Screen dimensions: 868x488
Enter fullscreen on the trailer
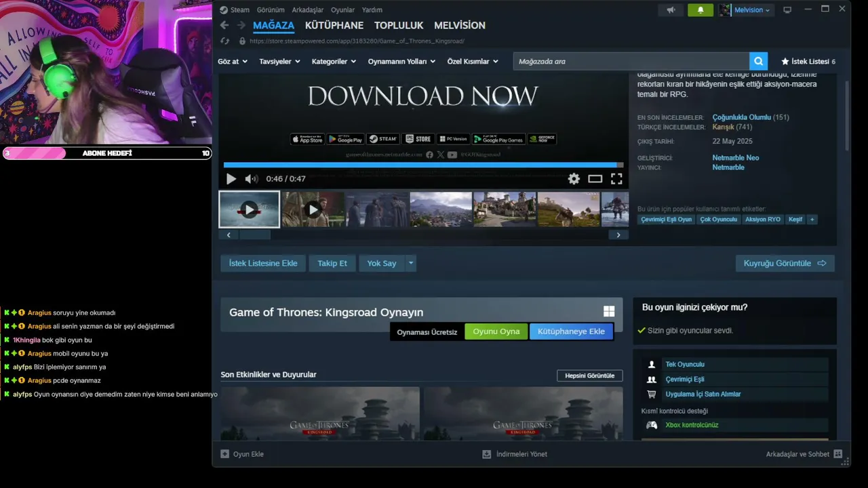click(x=616, y=179)
